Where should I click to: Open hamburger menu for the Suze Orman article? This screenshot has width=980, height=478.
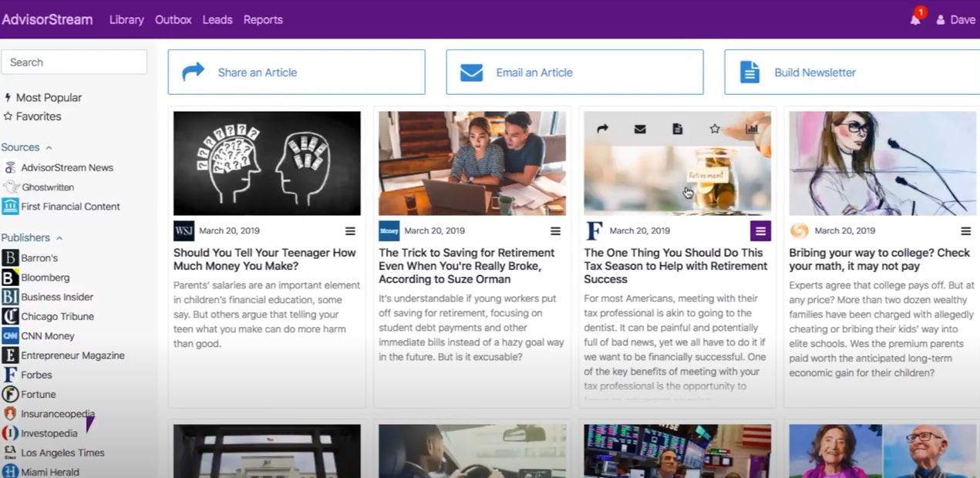coord(555,231)
